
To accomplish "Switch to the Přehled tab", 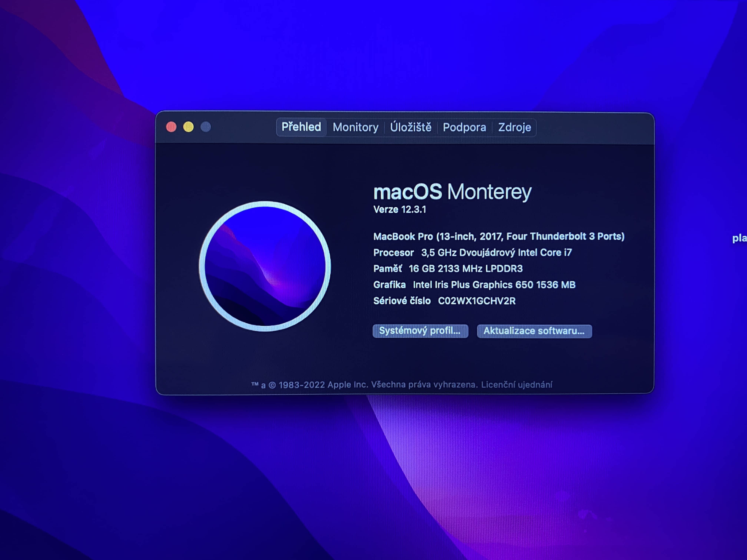I will [301, 127].
